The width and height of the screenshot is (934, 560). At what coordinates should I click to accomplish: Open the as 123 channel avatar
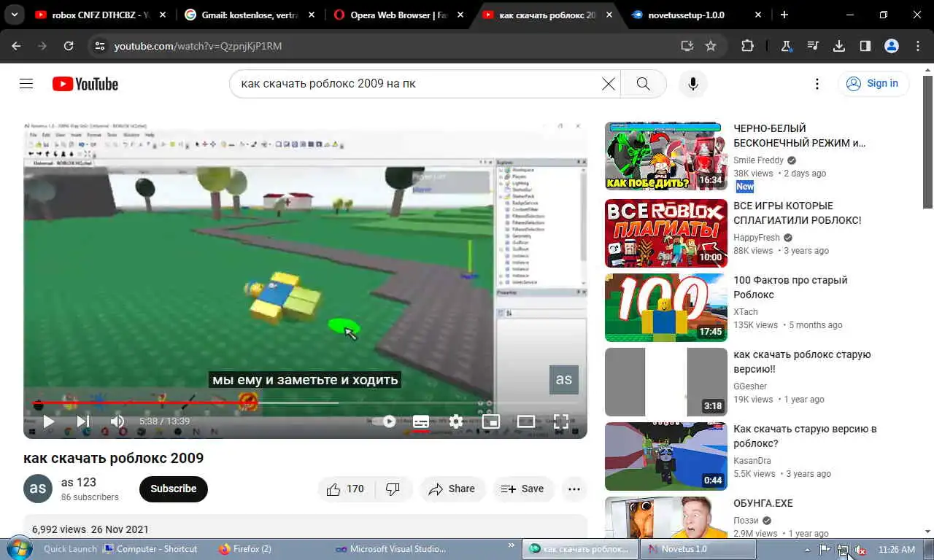pyautogui.click(x=38, y=489)
